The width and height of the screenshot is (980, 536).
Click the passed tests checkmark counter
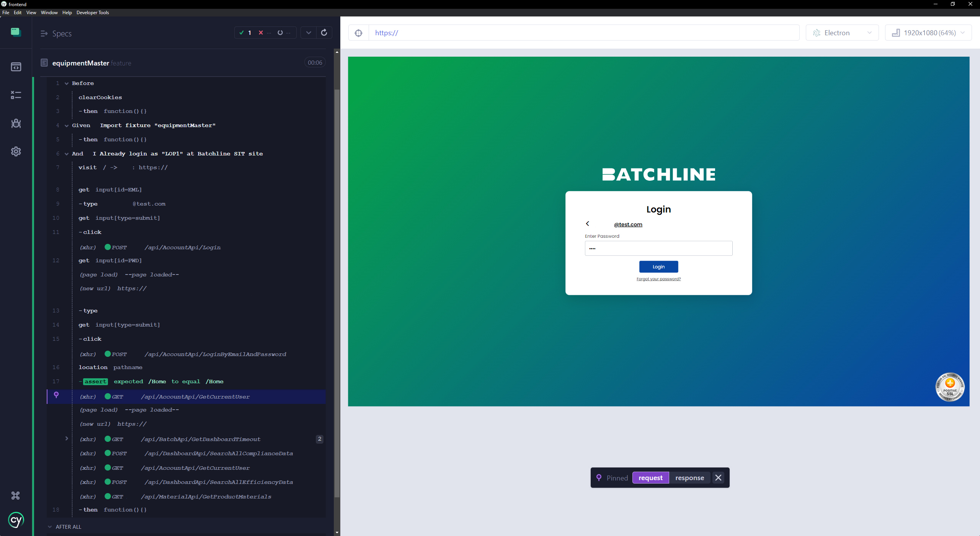pyautogui.click(x=245, y=33)
